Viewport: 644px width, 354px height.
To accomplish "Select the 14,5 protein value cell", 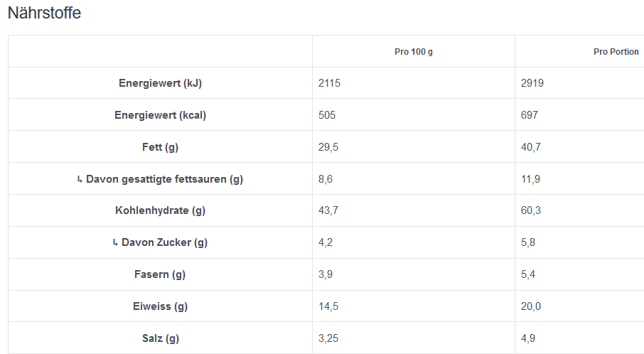I will (x=327, y=306).
